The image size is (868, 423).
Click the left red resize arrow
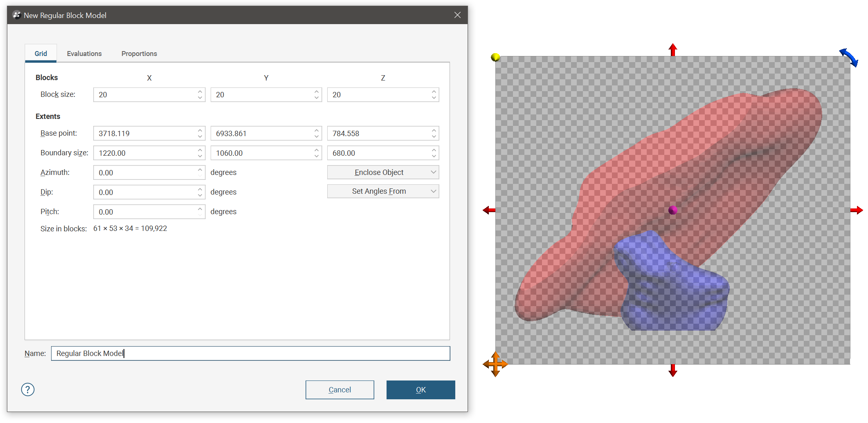(489, 210)
